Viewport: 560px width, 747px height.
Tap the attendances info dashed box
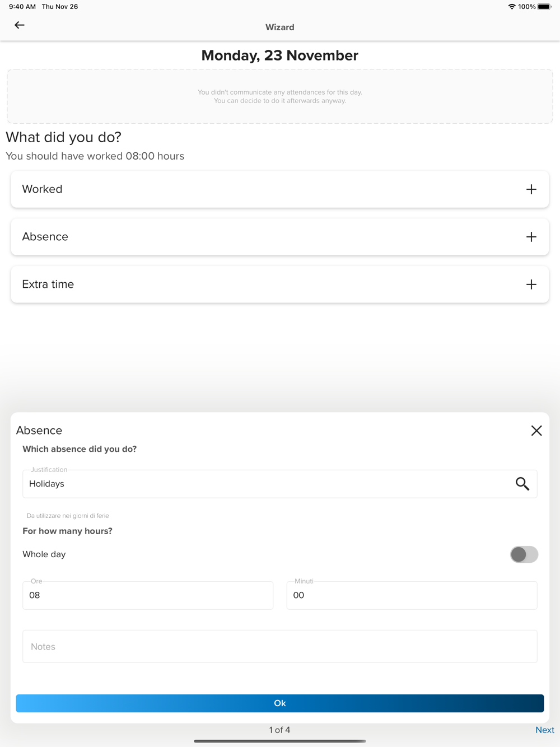(279, 96)
